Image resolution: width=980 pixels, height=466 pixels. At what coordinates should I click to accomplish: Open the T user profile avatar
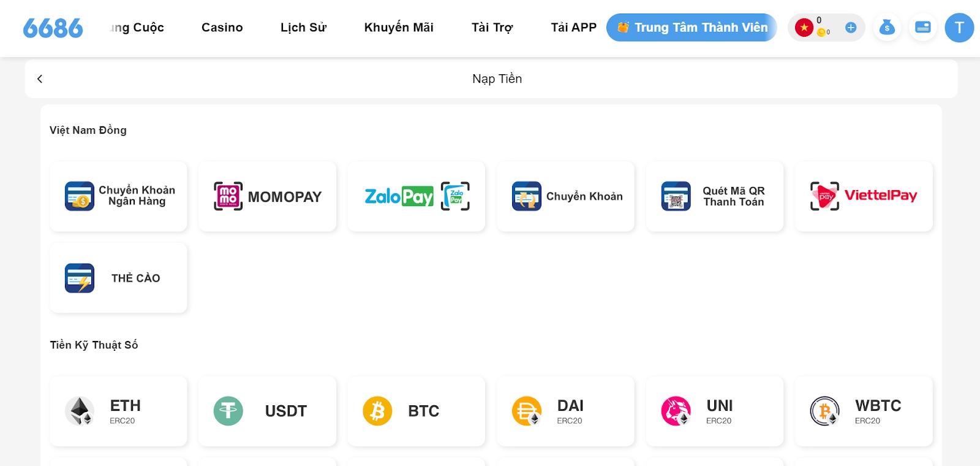click(x=959, y=28)
